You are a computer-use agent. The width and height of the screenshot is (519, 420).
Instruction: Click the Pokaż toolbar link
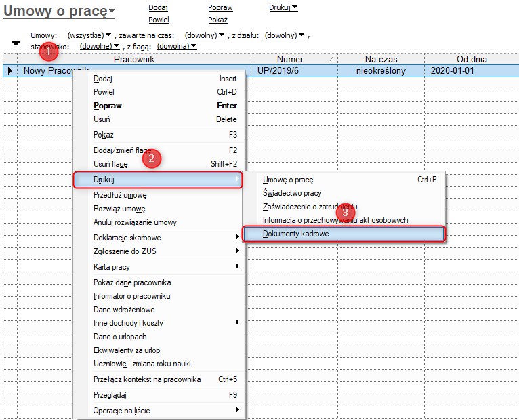(x=217, y=20)
